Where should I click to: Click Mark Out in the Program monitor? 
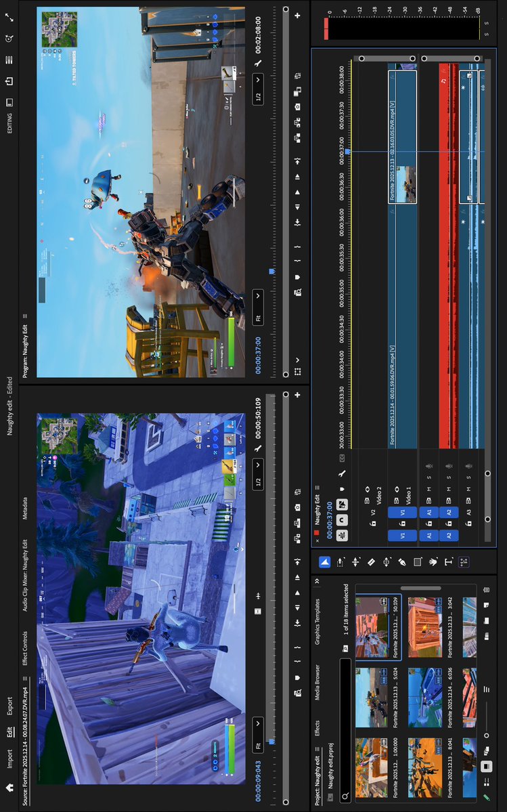[x=297, y=247]
